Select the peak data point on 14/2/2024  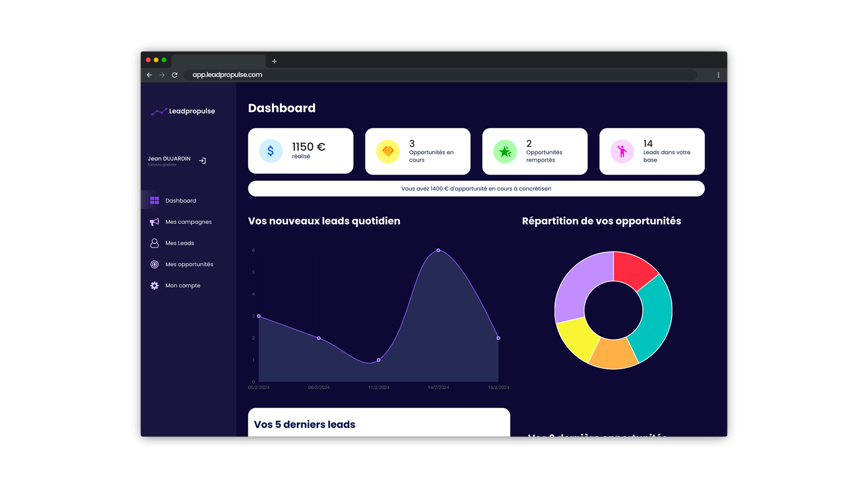[x=438, y=251]
